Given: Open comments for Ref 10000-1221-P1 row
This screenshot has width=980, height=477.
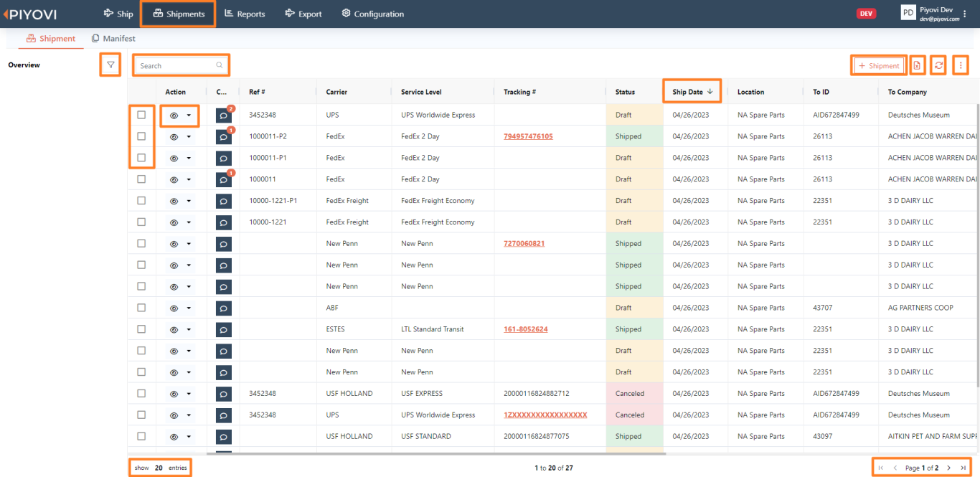Looking at the screenshot, I should (224, 201).
